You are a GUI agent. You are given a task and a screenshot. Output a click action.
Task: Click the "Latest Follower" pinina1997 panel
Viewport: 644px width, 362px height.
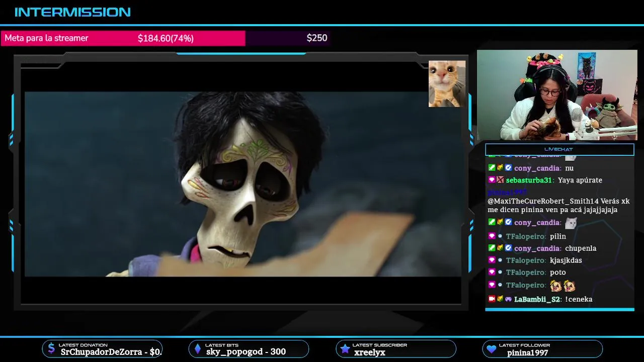542,349
